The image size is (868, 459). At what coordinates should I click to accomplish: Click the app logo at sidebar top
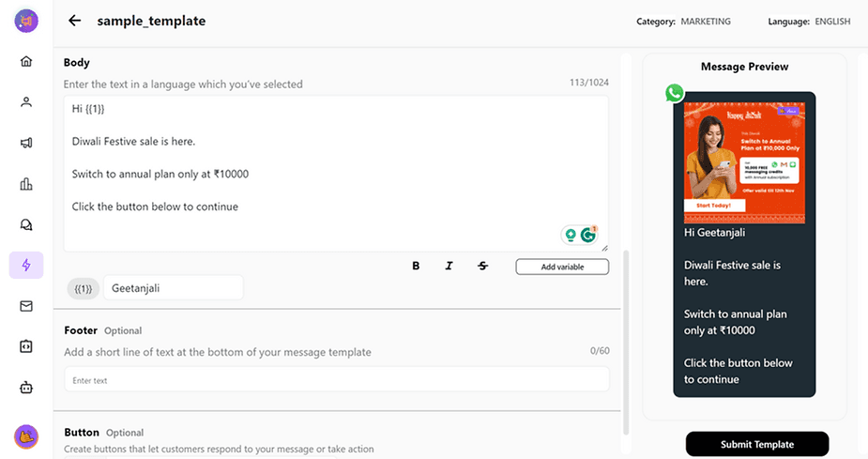[26, 21]
